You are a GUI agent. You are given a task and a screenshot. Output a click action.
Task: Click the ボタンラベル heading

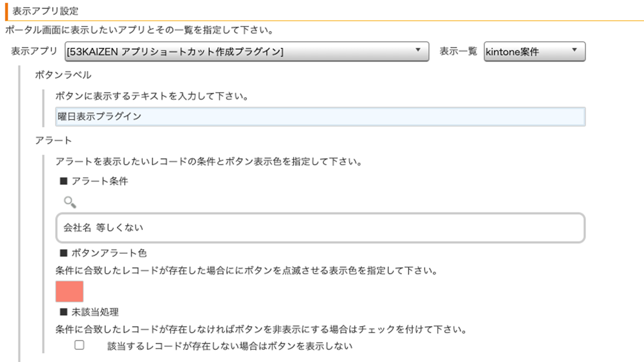tap(63, 75)
